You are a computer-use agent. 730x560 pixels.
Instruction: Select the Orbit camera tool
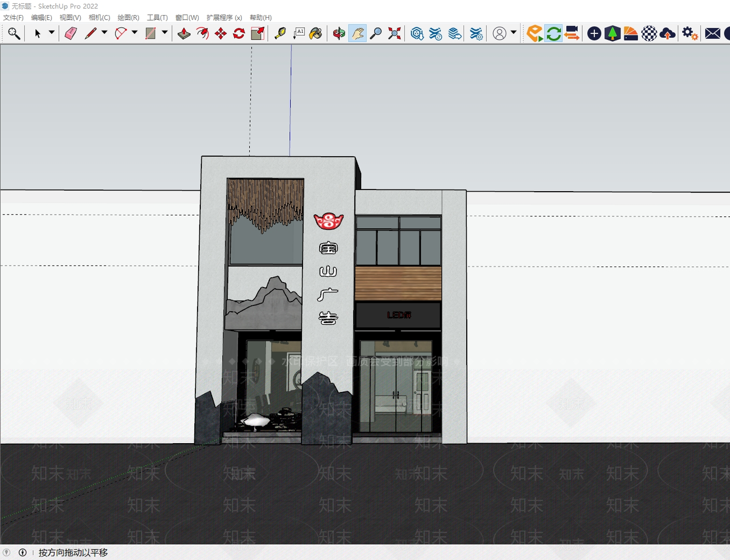(339, 33)
